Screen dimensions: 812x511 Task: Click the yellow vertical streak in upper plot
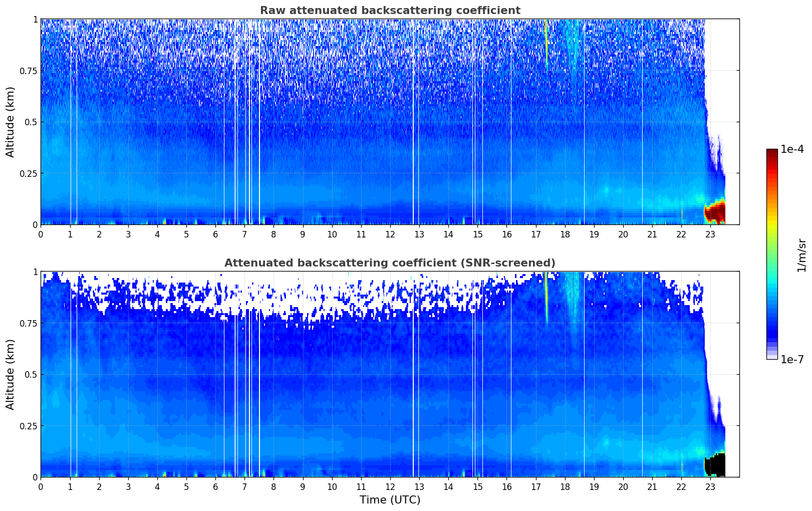pos(546,40)
